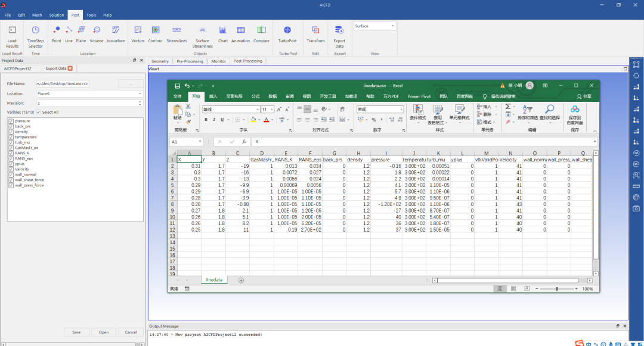
Task: Switch to the Pre-Processing tab
Action: pos(190,61)
